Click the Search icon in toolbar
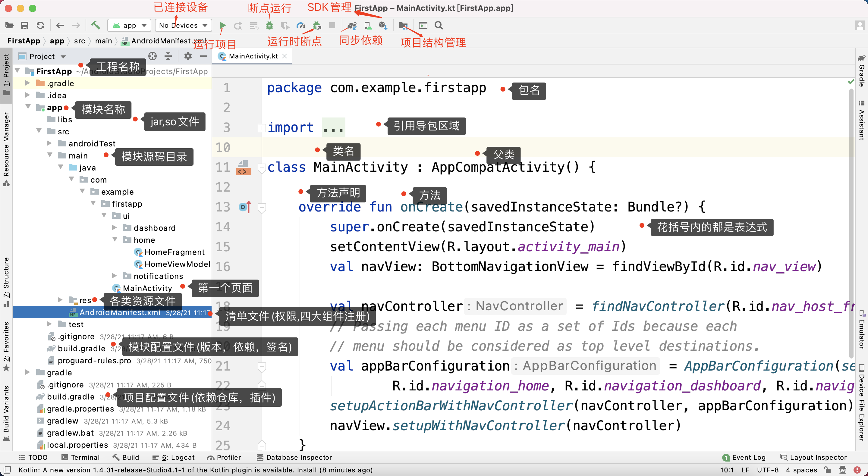 439,25
